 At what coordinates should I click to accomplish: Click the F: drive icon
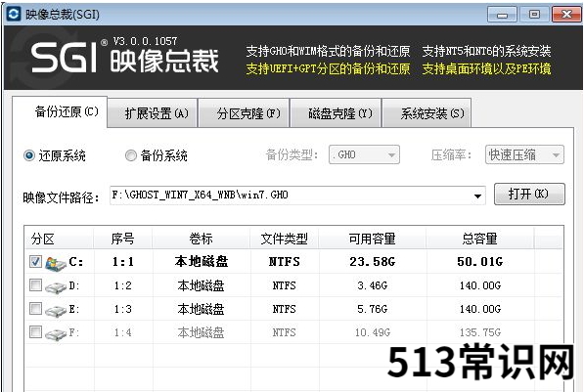tap(56, 333)
